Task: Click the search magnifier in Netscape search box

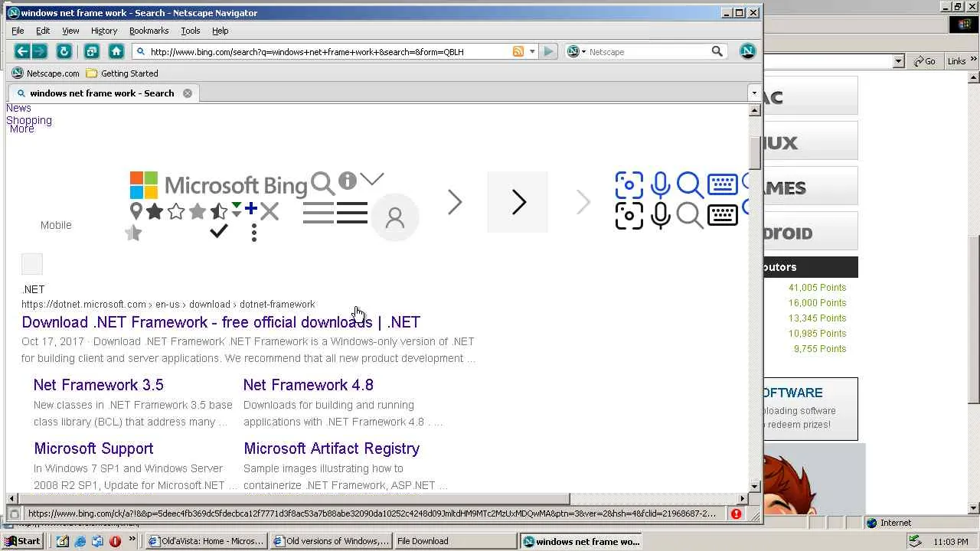Action: point(717,51)
